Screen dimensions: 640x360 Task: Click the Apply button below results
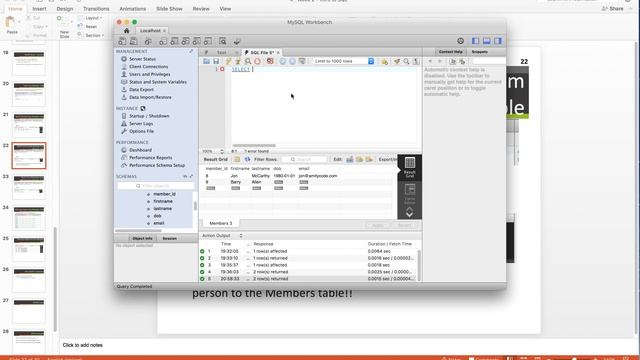tap(378, 225)
